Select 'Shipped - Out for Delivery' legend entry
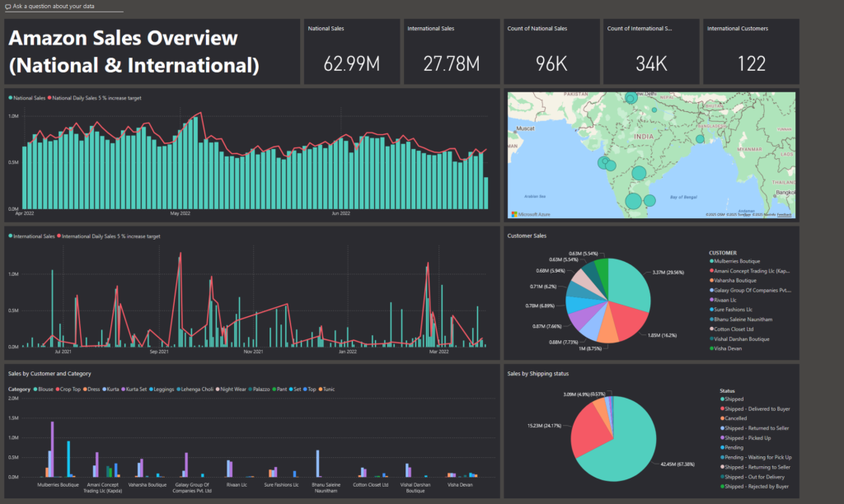844x504 pixels. [x=753, y=477]
